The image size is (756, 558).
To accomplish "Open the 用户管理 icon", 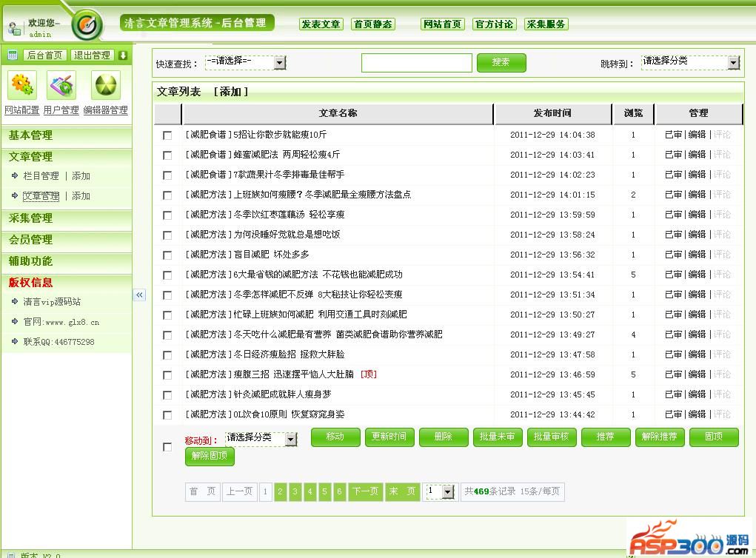I will [x=61, y=86].
